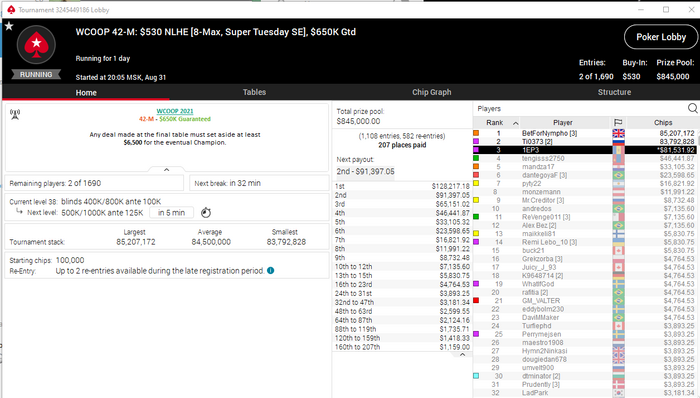This screenshot has width=700, height=398.
Task: Click the broadcast antenna icon
Action: tap(15, 115)
